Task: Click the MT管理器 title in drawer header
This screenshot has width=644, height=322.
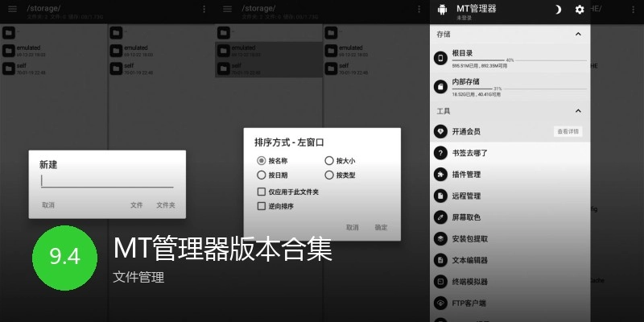Action: click(477, 9)
